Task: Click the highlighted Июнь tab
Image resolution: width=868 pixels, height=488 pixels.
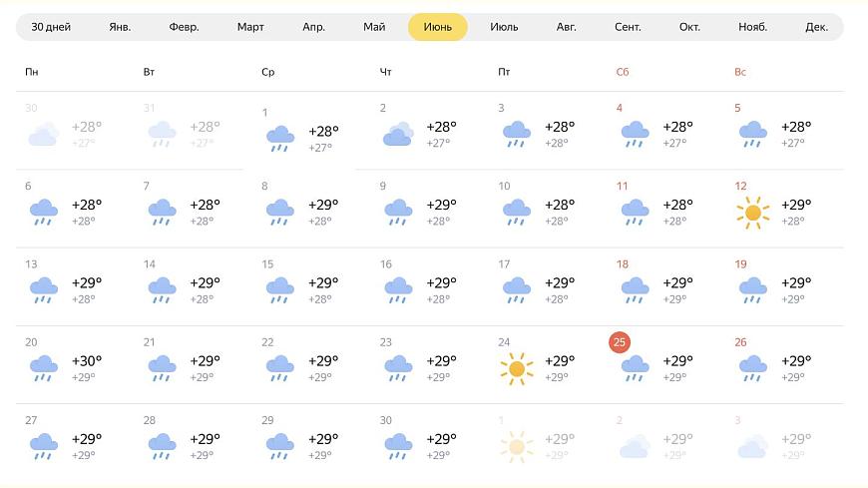Action: (438, 27)
